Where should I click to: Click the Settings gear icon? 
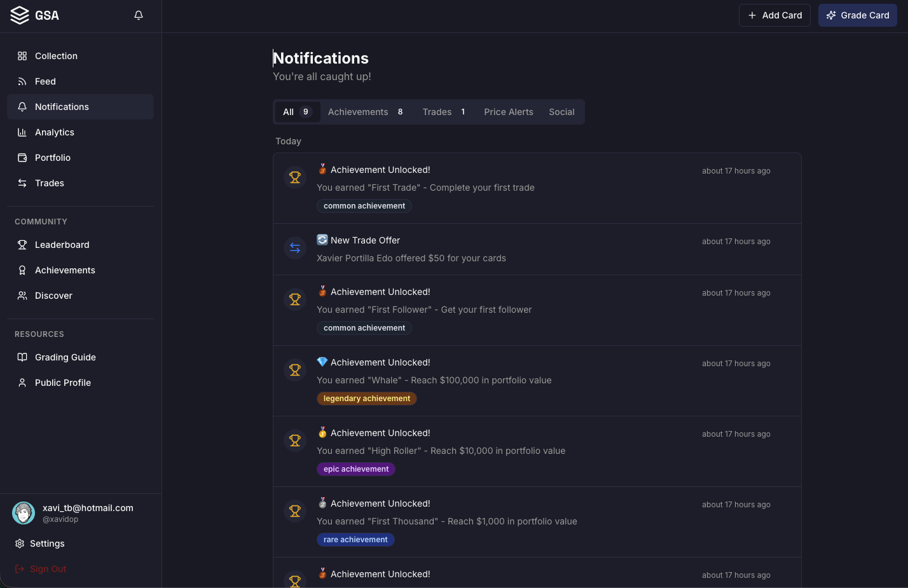20,544
